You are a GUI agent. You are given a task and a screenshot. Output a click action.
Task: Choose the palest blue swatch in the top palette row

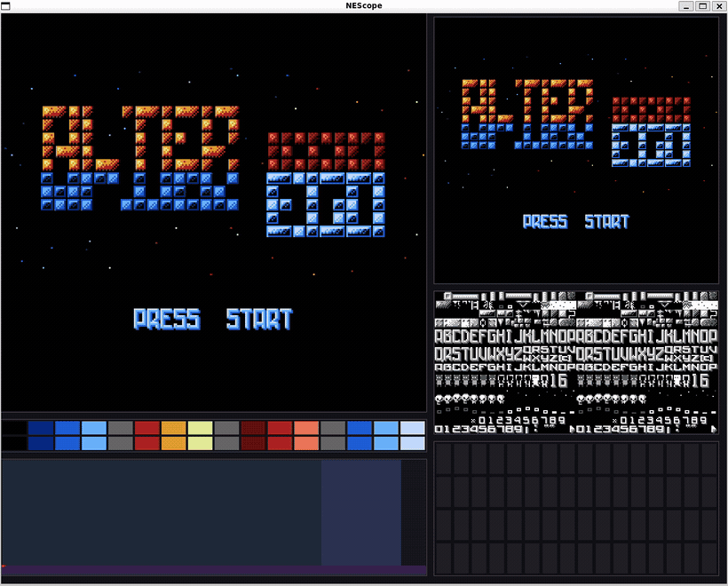pos(413,428)
